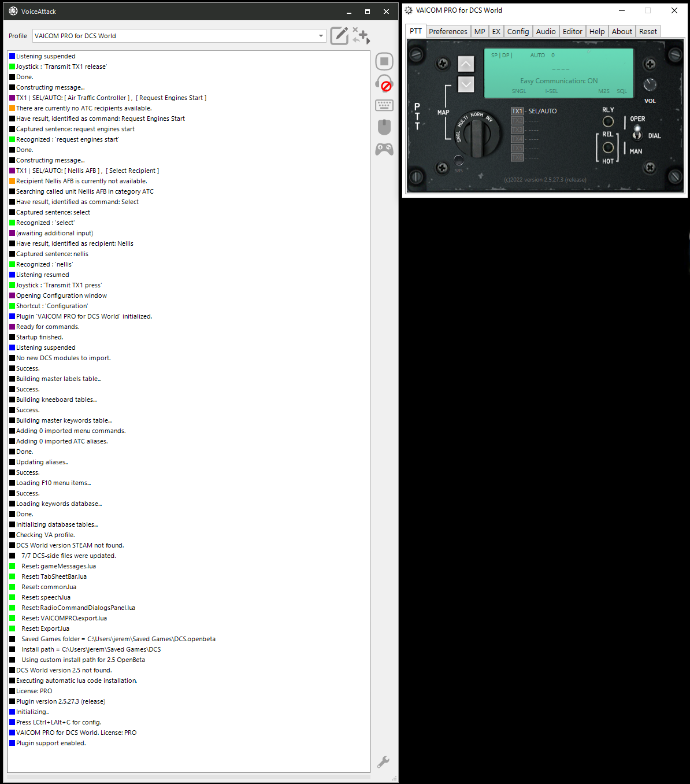This screenshot has width=690, height=784.
Task: Select log line 'Building kneeboard tables...'
Action: click(x=56, y=400)
